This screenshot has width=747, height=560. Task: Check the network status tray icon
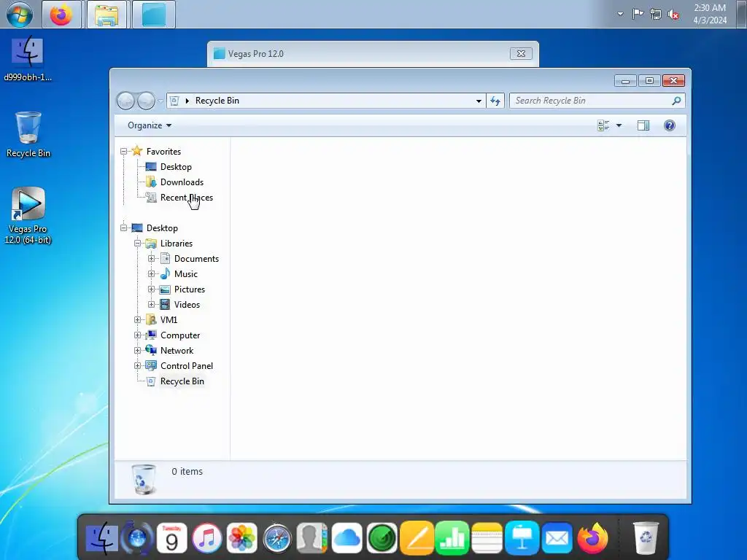point(656,14)
